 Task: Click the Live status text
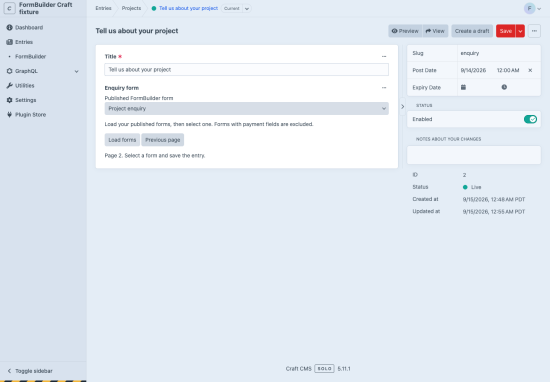pyautogui.click(x=476, y=187)
